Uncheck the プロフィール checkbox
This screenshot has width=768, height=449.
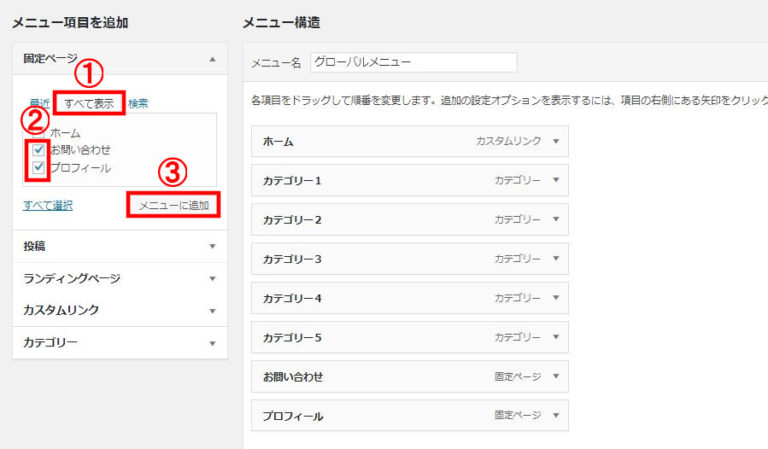click(38, 167)
